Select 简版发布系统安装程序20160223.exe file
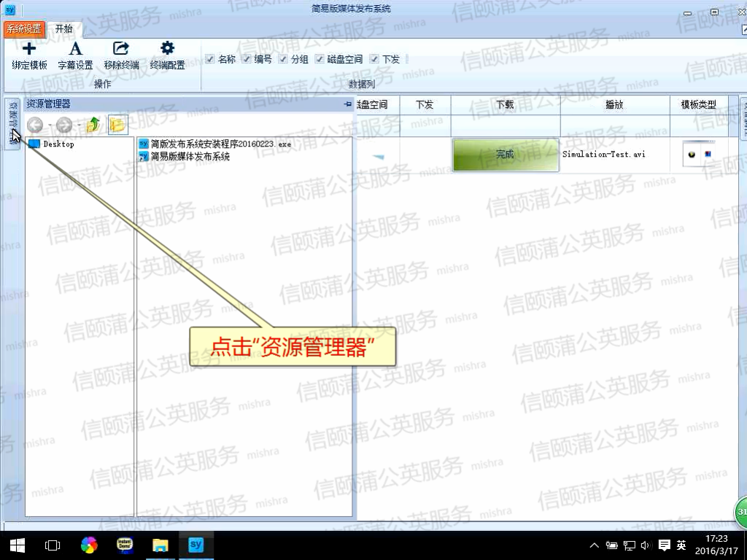747x560 pixels. point(220,144)
